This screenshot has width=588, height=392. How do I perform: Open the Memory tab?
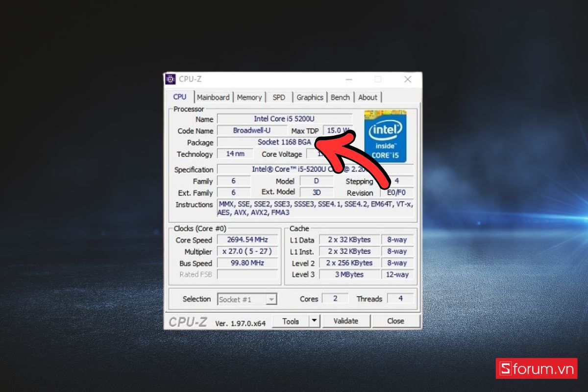click(249, 97)
